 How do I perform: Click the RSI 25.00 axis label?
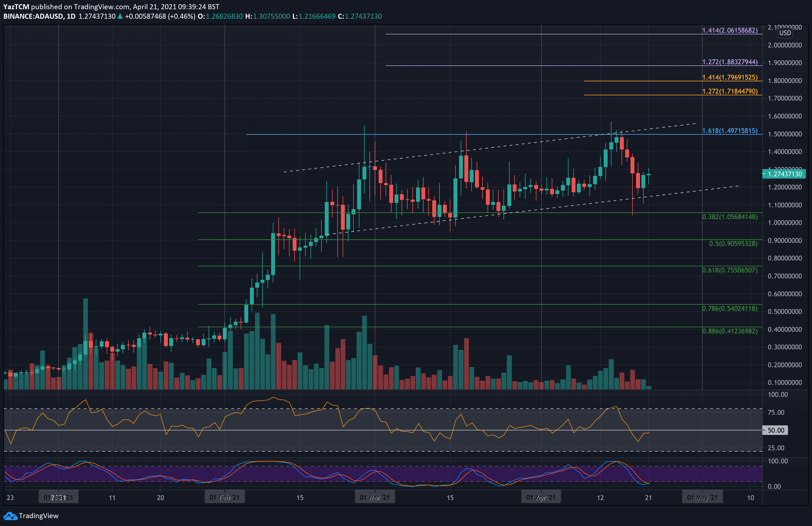point(776,448)
